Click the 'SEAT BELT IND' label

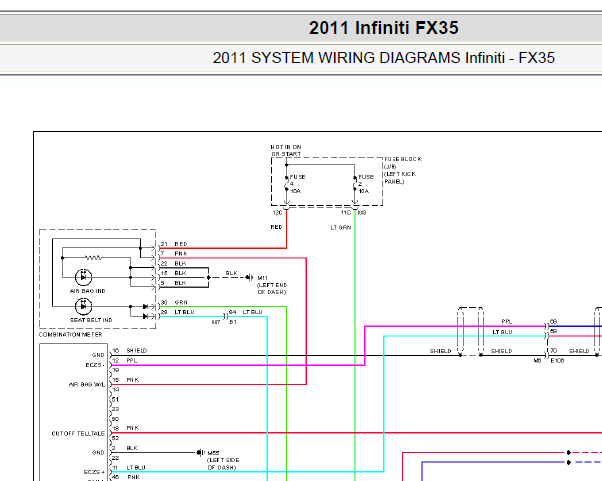coord(91,320)
